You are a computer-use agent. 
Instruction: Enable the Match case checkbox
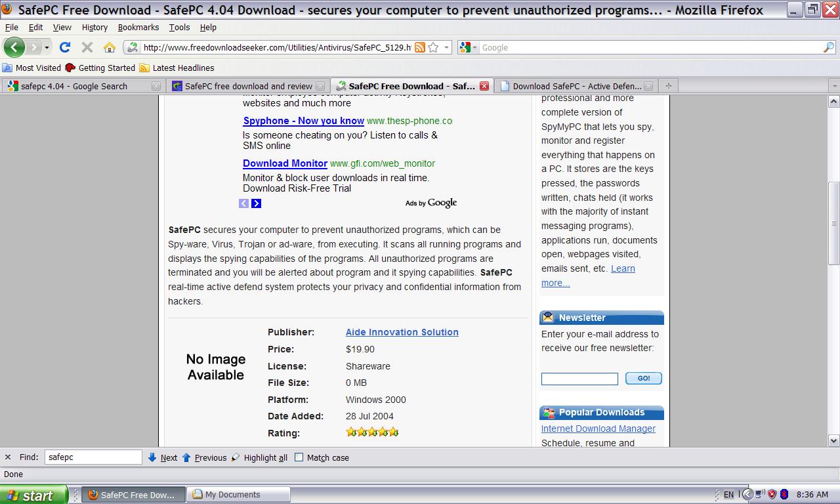pos(299,457)
